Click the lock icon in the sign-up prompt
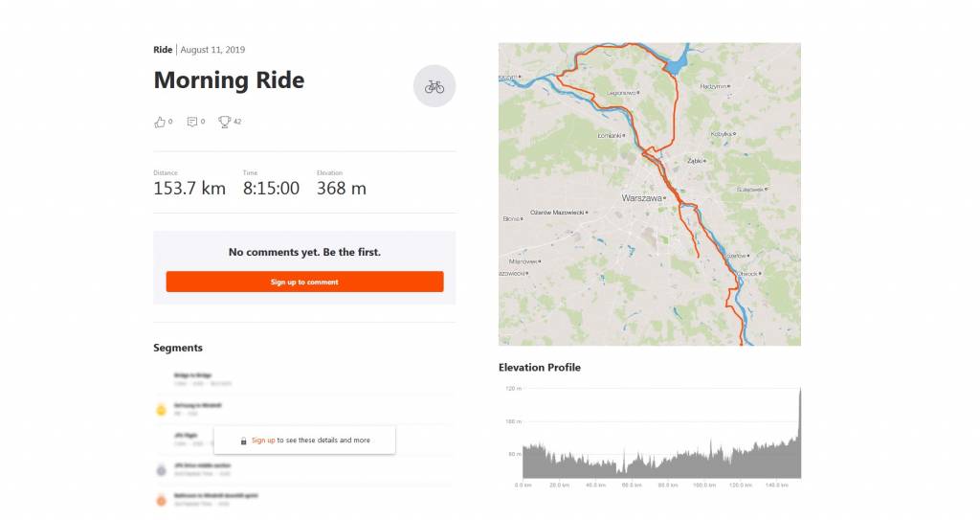Screen dimensions: 980x520 [244, 441]
